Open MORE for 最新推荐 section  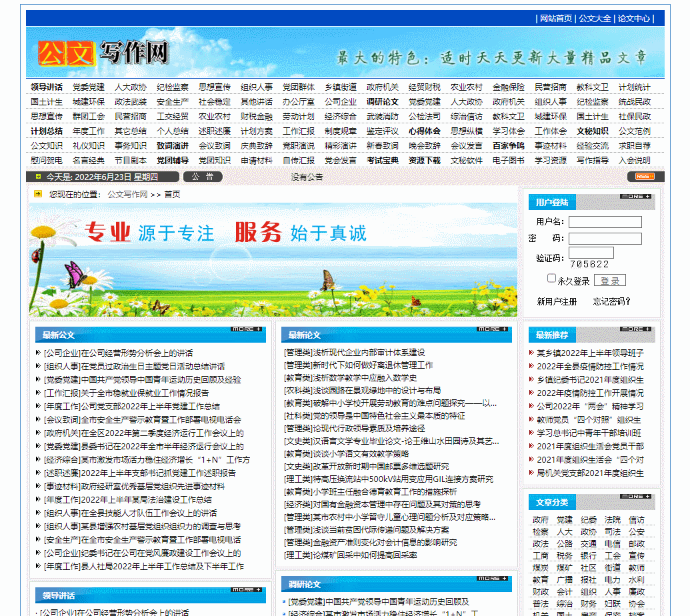[x=636, y=329]
